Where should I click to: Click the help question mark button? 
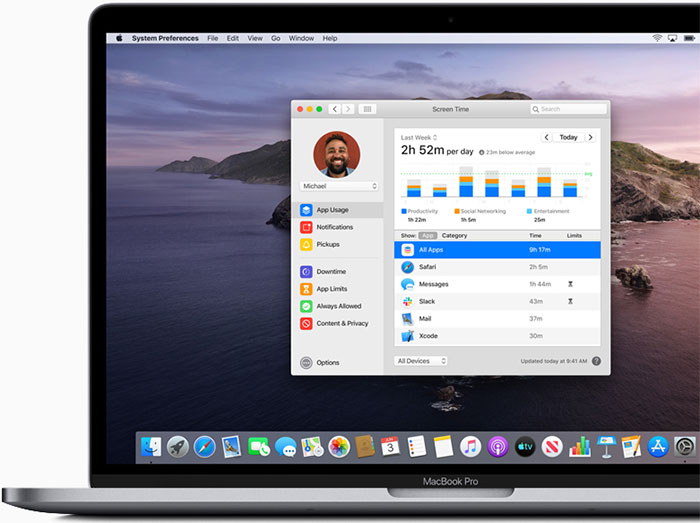tap(596, 361)
